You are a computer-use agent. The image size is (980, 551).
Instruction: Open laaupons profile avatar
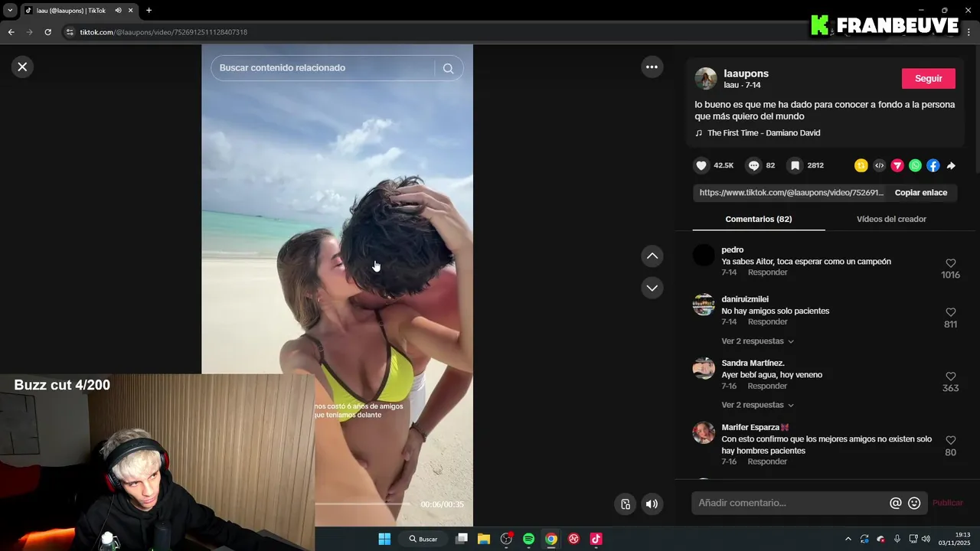[705, 79]
